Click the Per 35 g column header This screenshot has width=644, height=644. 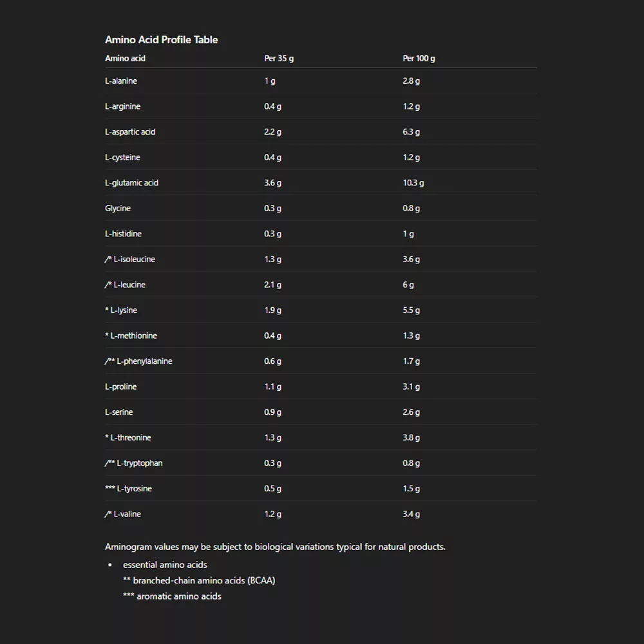click(x=279, y=59)
